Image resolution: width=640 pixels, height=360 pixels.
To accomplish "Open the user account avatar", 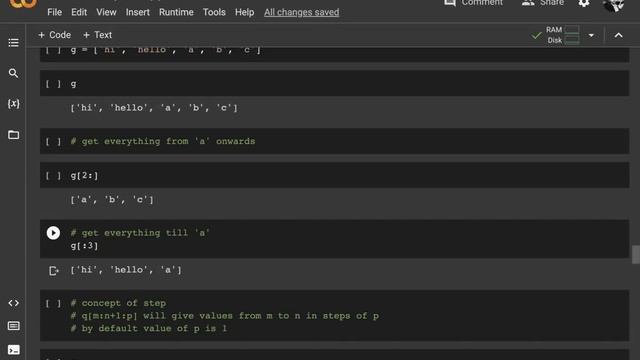I will [613, 5].
